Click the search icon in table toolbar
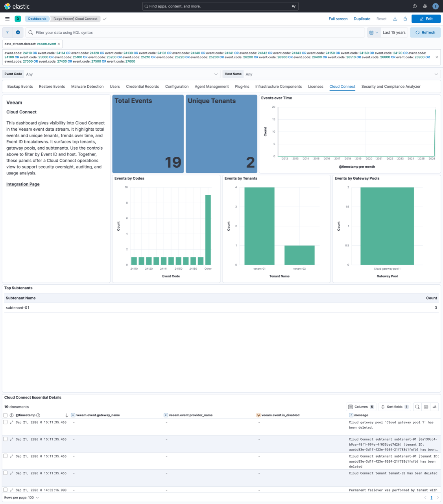This screenshot has height=504, width=443. (417, 407)
